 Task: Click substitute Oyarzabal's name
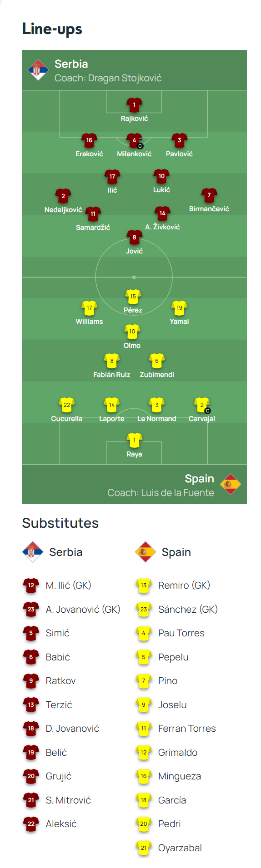click(x=180, y=848)
